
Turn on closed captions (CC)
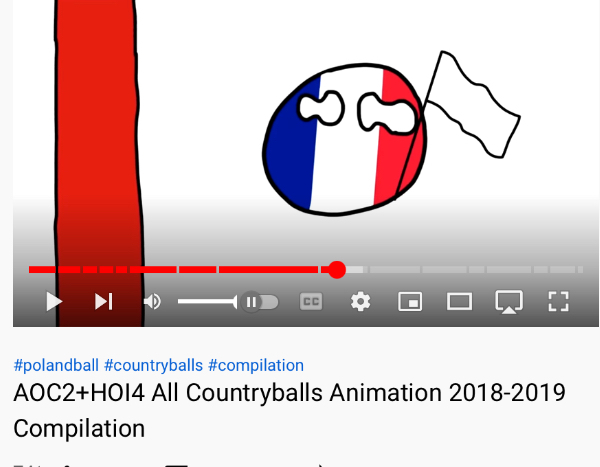click(x=311, y=302)
